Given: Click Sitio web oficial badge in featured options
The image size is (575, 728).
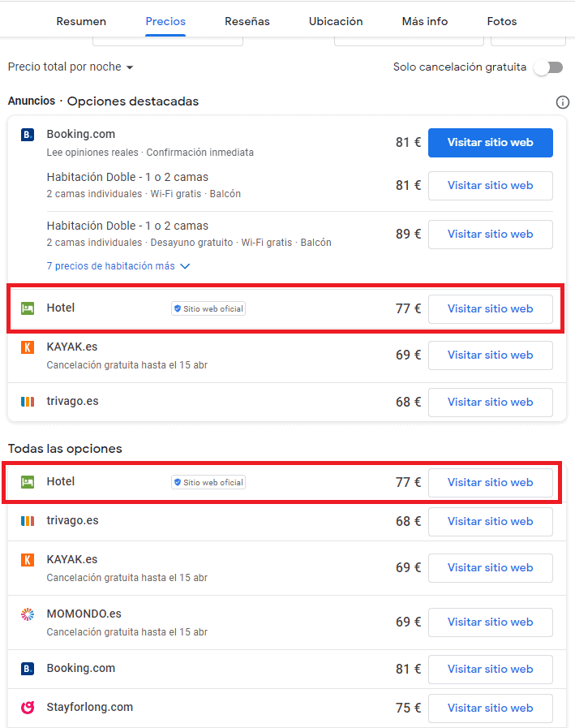Looking at the screenshot, I should 208,308.
